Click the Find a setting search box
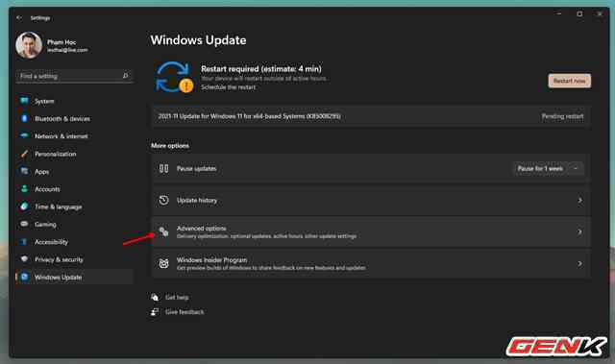615x364 pixels. pos(75,76)
